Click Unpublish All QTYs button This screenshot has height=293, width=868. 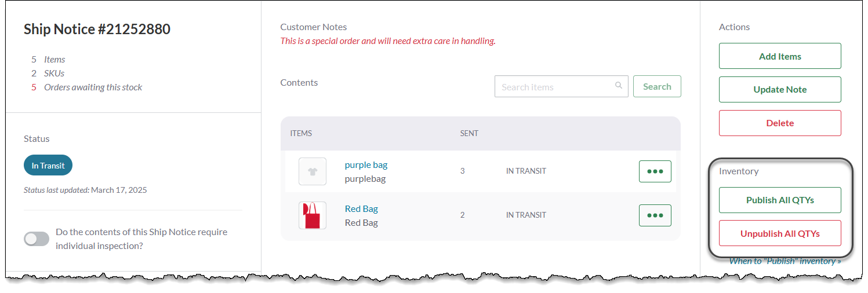(780, 234)
